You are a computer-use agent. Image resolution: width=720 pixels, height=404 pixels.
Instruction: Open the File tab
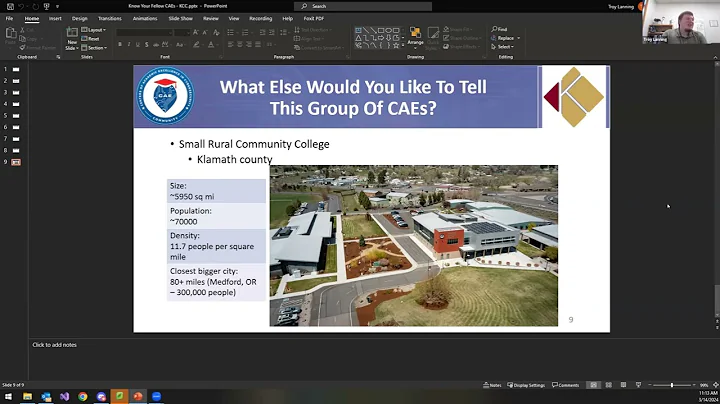9,18
